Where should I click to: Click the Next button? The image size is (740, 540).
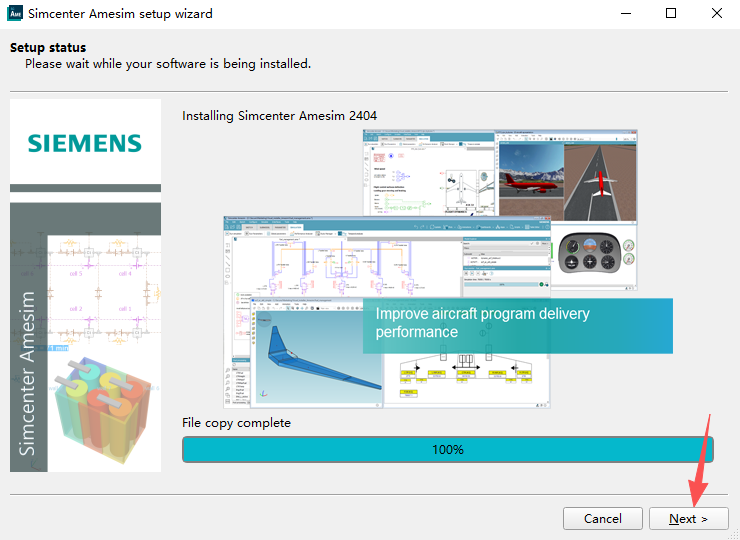point(688,519)
